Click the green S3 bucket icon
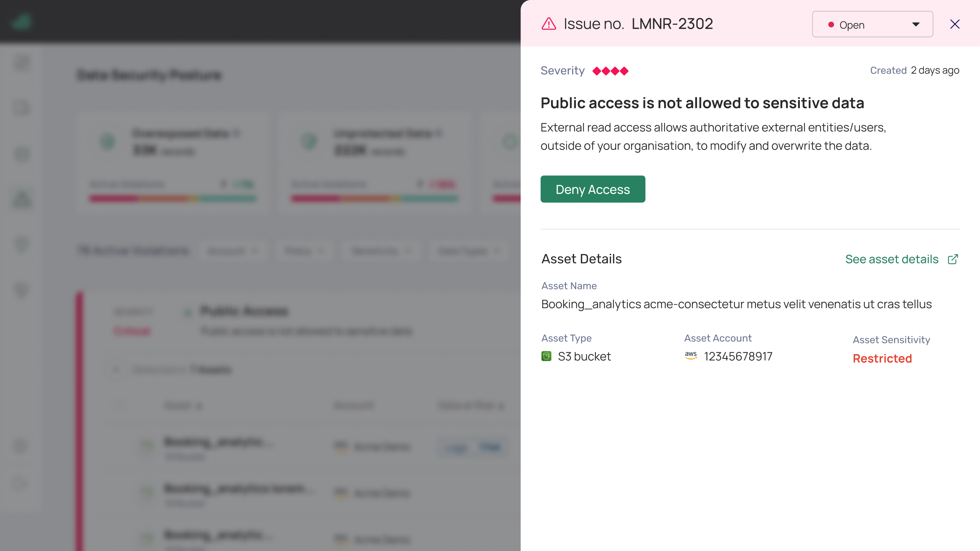980x551 pixels. tap(546, 356)
